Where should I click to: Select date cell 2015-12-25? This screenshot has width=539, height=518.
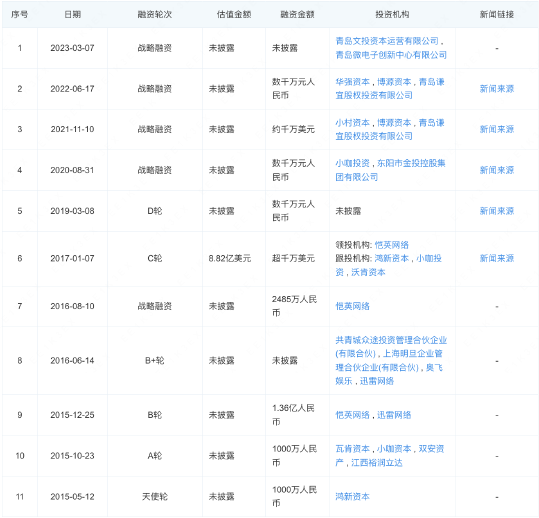[x=72, y=415]
